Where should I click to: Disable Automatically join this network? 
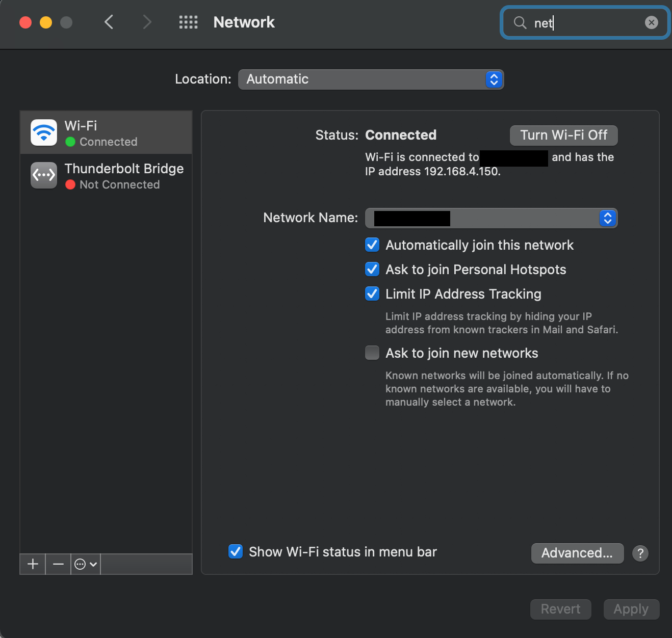(x=372, y=245)
